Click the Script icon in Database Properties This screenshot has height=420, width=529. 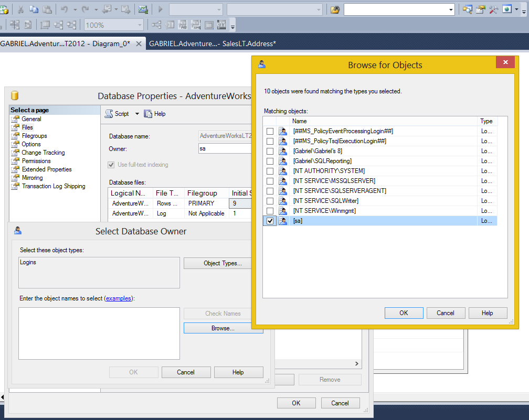pos(109,114)
